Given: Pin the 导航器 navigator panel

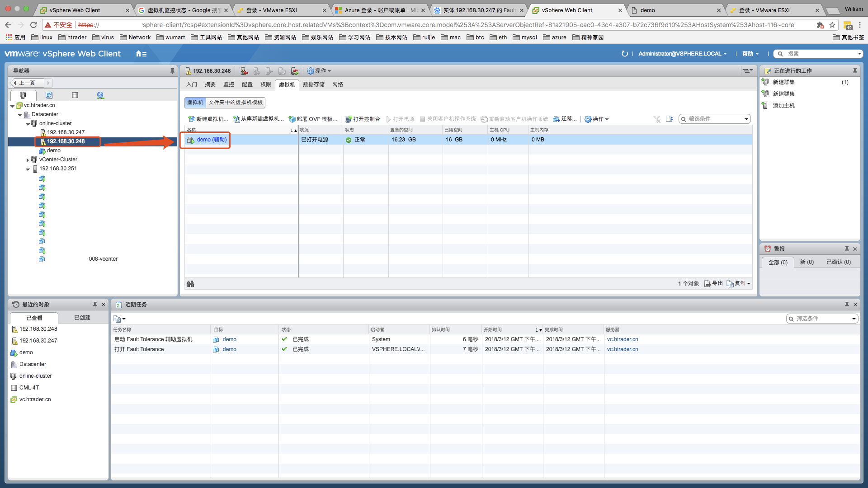Looking at the screenshot, I should [x=172, y=71].
